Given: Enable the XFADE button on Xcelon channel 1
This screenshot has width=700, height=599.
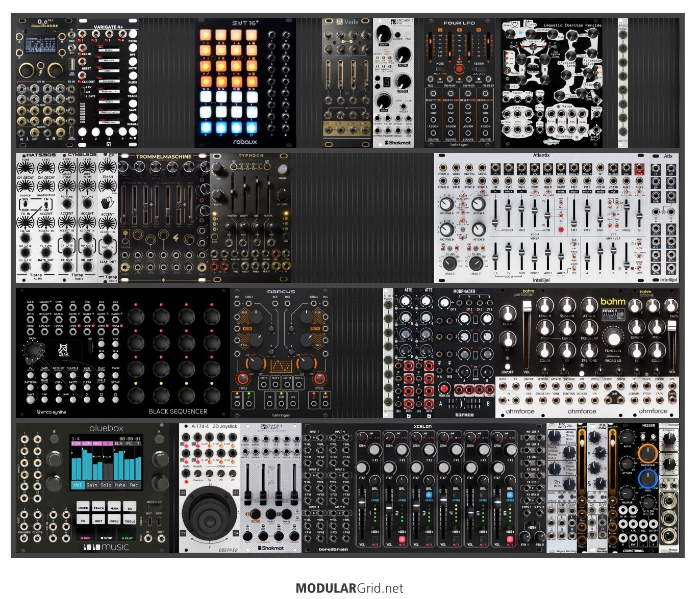Looking at the screenshot, I should point(375,496).
